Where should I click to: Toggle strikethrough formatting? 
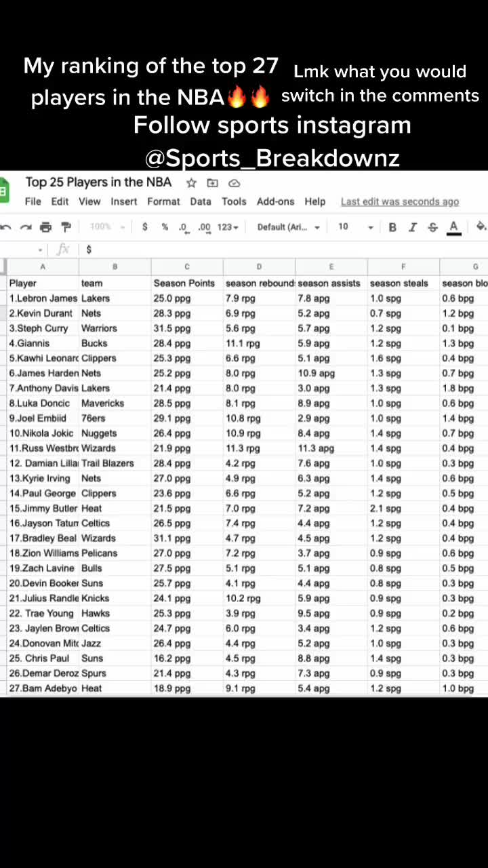432,227
